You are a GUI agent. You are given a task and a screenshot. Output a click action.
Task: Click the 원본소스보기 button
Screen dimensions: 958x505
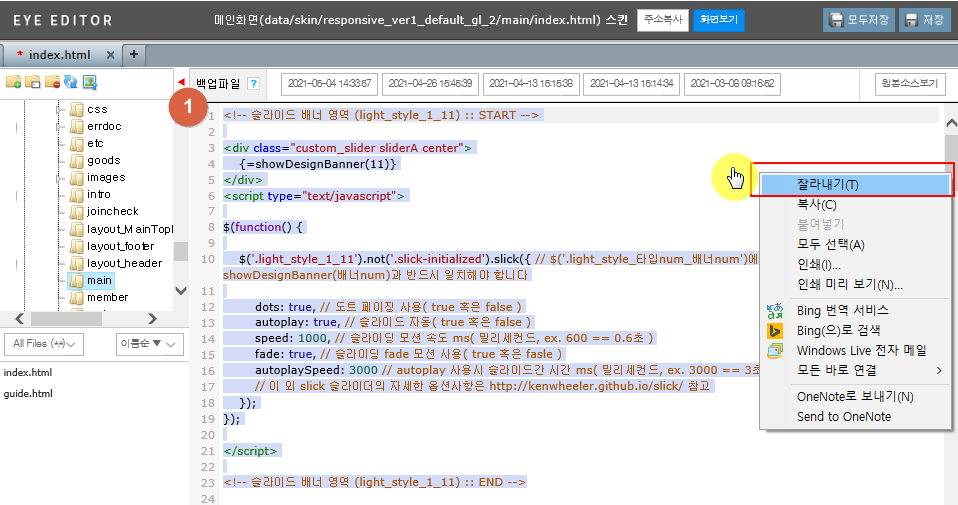(x=910, y=84)
